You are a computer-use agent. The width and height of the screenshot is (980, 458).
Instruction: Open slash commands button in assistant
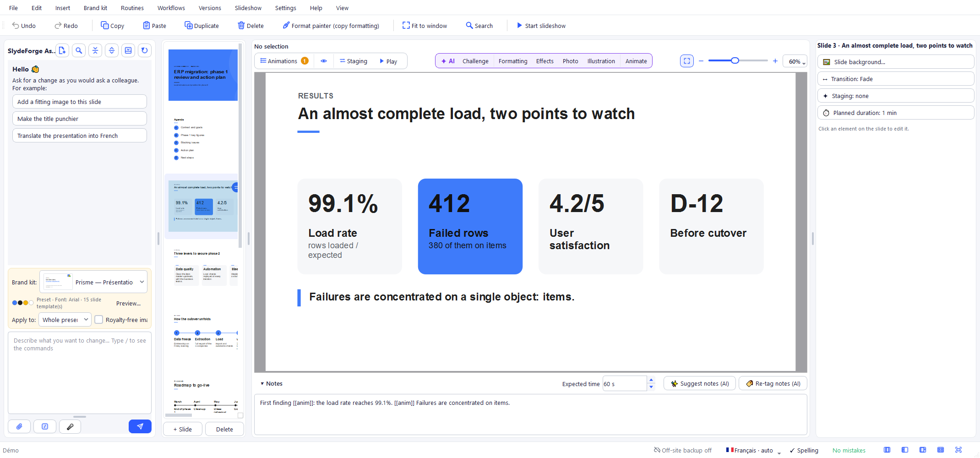45,426
